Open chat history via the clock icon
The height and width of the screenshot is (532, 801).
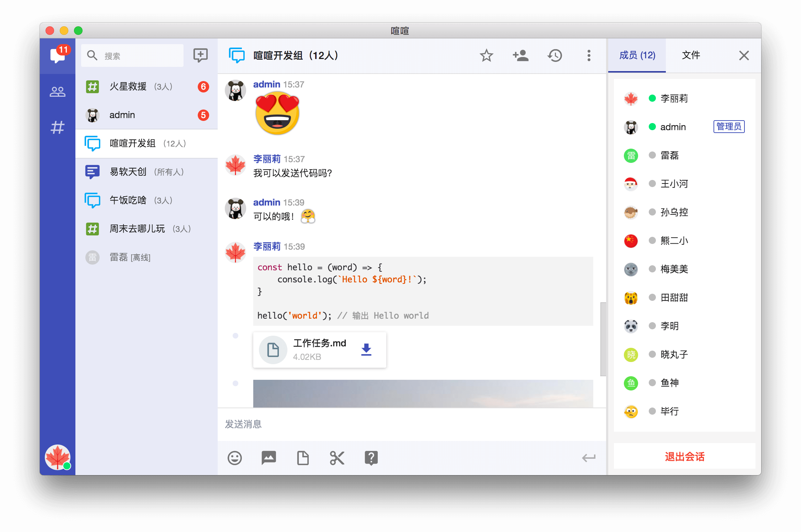tap(555, 55)
